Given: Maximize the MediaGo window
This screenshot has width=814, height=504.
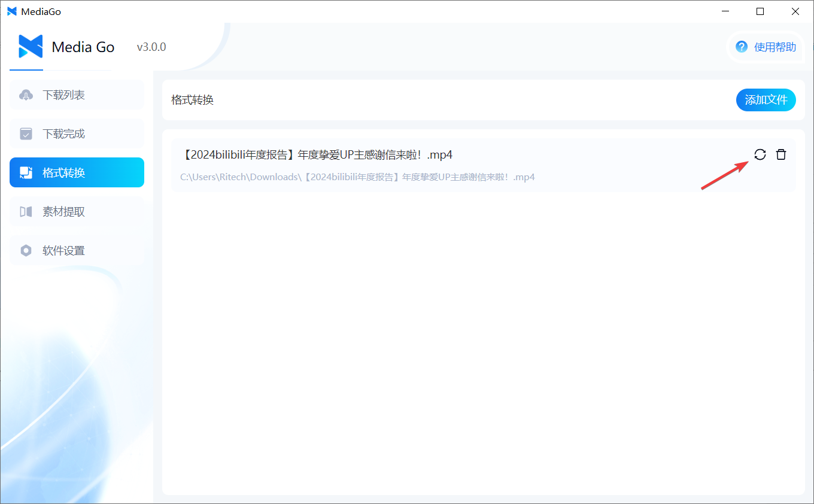Looking at the screenshot, I should (x=760, y=11).
